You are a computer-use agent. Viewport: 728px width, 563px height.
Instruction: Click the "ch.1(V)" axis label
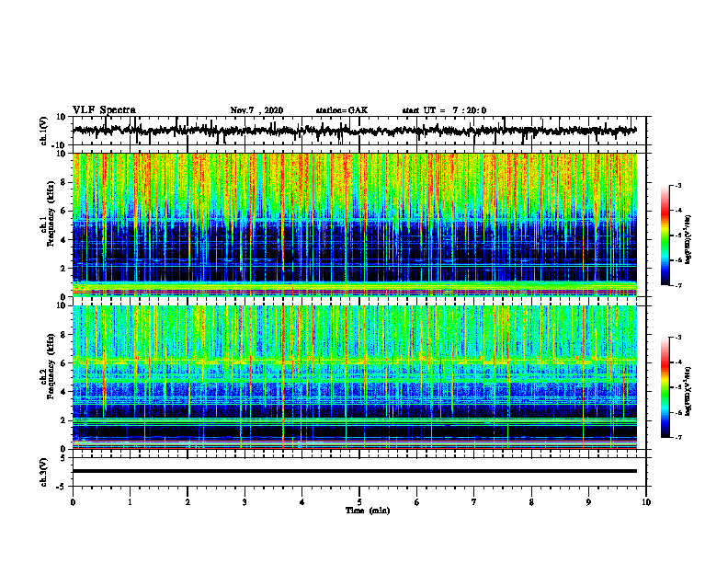[x=45, y=131]
